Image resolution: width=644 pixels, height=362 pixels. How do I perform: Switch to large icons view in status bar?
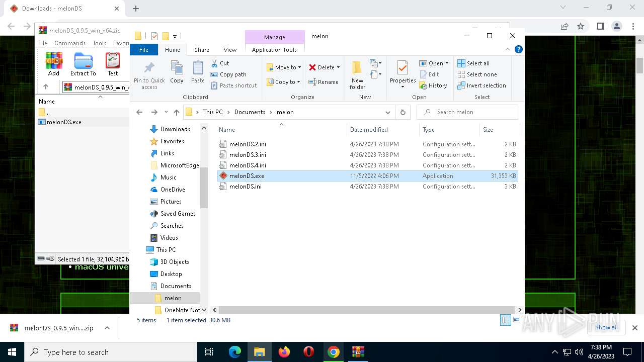pos(516,320)
